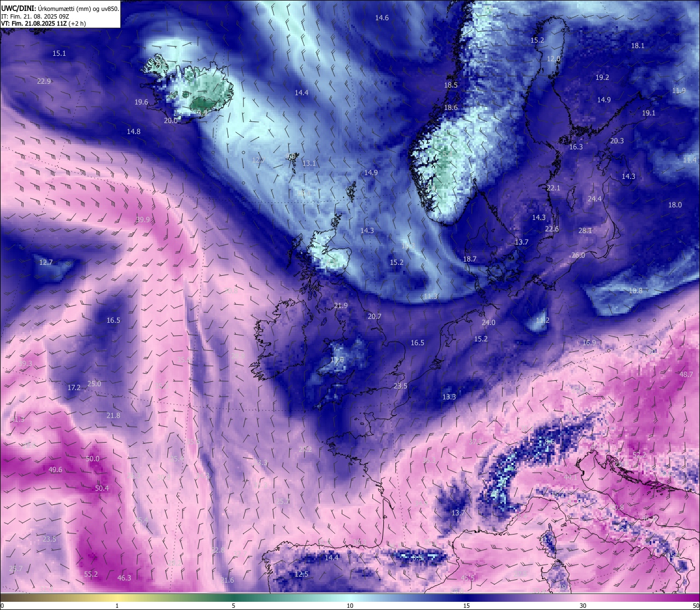This screenshot has height=610, width=700.
Task: Click the 55.2 value label
Action: (x=91, y=574)
